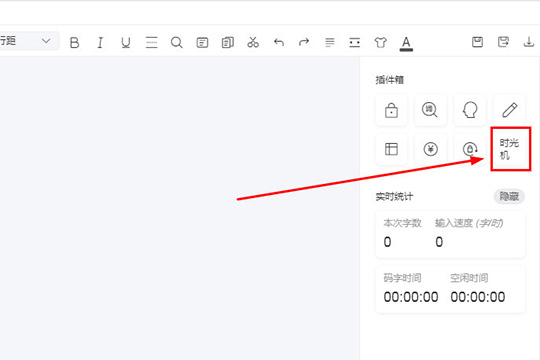Viewport: 540px width, 360px height.
Task: Undo the last action
Action: tap(279, 42)
